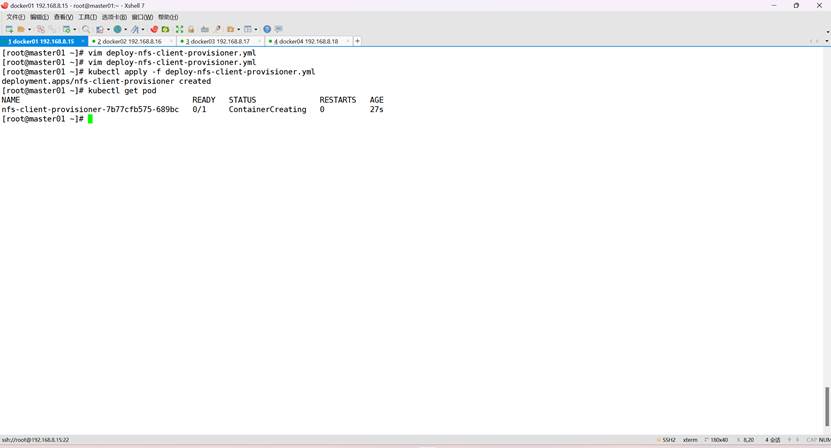Click the yellow folder icon beside the layout icon
831x448 pixels.
[231, 29]
